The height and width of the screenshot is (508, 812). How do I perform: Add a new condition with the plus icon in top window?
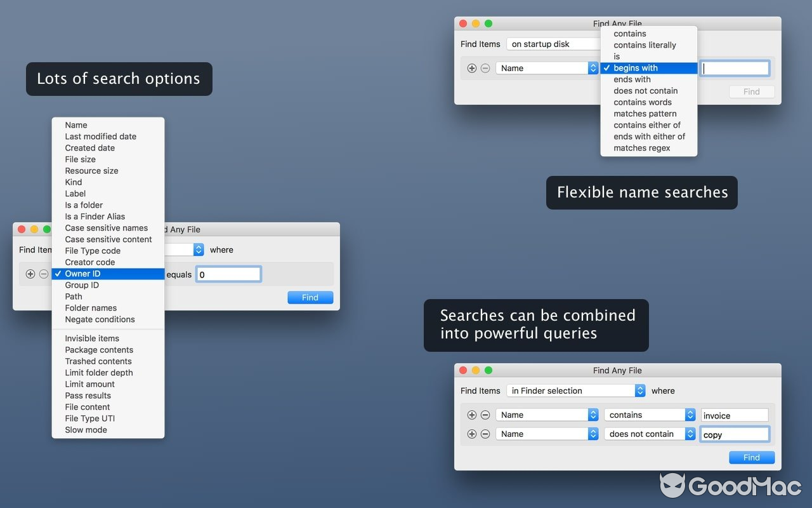click(x=472, y=68)
